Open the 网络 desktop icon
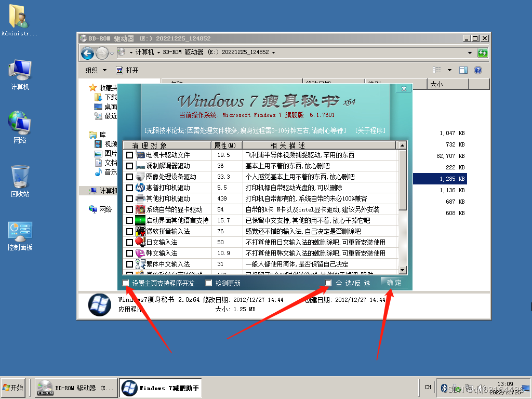 coord(19,127)
